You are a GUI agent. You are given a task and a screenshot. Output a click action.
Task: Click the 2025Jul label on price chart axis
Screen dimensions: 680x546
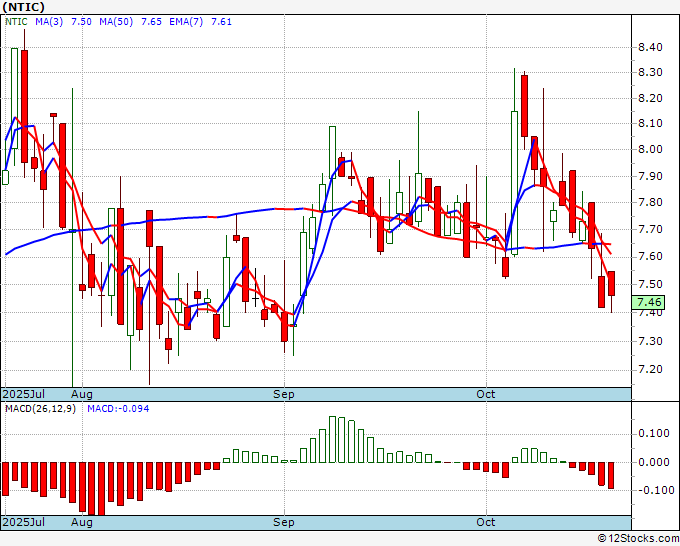(x=24, y=394)
